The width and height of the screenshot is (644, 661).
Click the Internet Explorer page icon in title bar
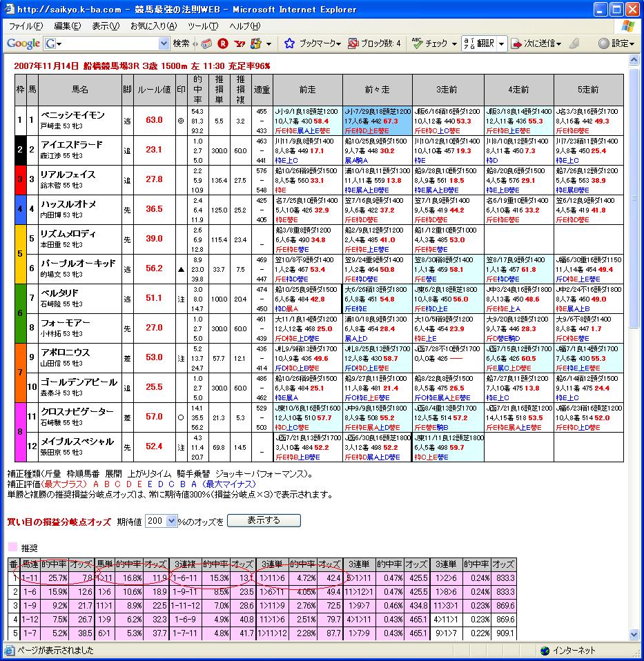pyautogui.click(x=9, y=9)
